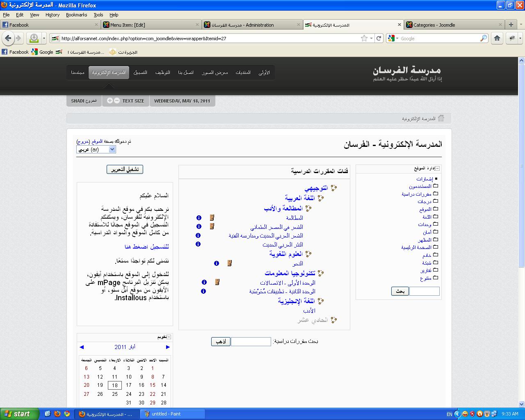Click the page vertical scrollbar
Screen dimensions: 525x420
click(521, 164)
